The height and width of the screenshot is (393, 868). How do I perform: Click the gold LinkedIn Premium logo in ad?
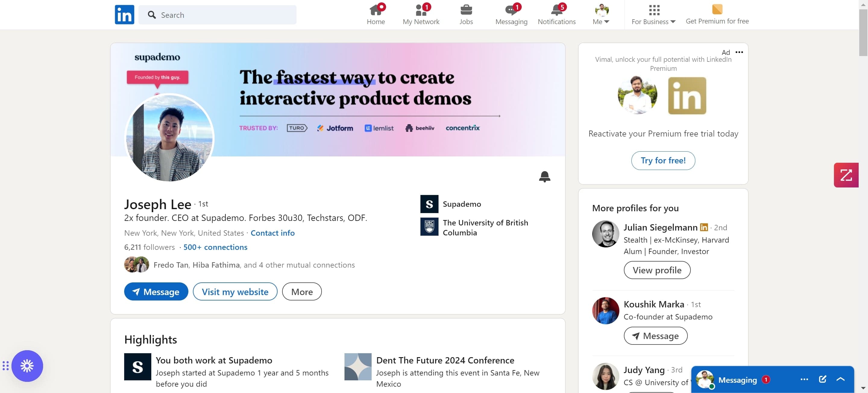687,96
